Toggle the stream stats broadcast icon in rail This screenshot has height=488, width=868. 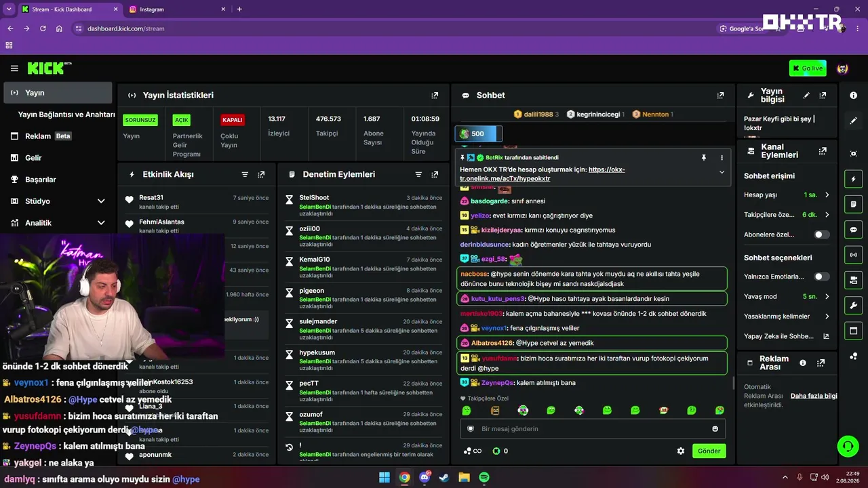point(853,255)
